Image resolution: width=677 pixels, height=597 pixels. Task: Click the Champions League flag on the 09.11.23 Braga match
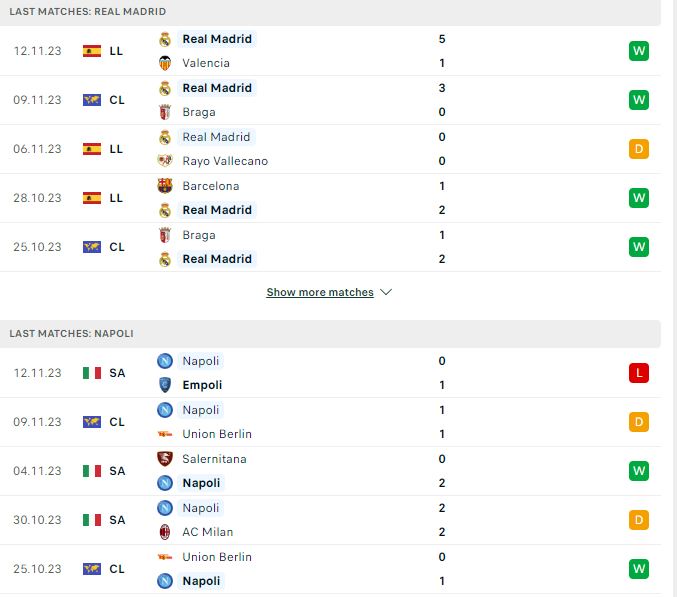coord(92,100)
